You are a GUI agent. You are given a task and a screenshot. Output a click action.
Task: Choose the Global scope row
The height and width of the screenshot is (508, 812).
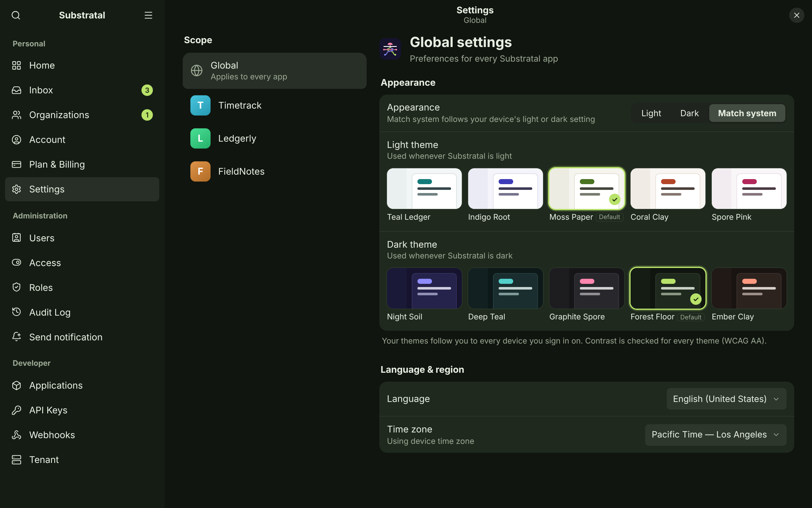click(x=274, y=70)
